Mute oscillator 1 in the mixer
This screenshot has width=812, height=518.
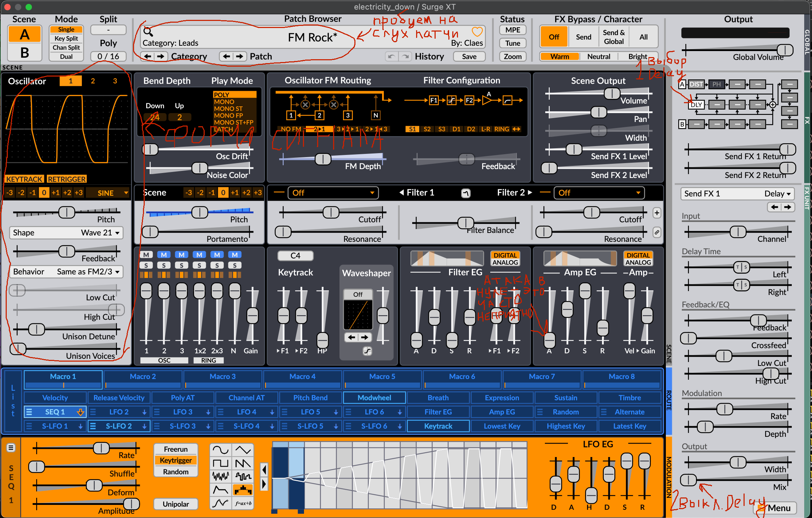tap(146, 255)
